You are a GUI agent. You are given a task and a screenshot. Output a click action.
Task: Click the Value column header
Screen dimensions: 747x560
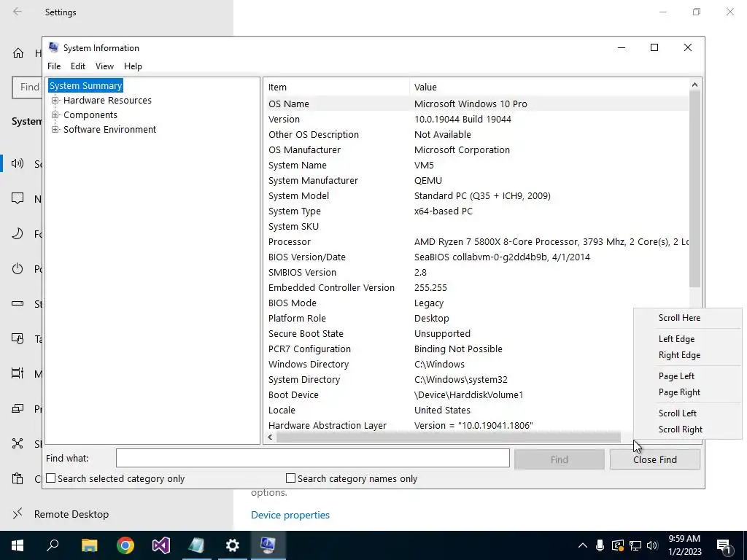[x=549, y=87]
